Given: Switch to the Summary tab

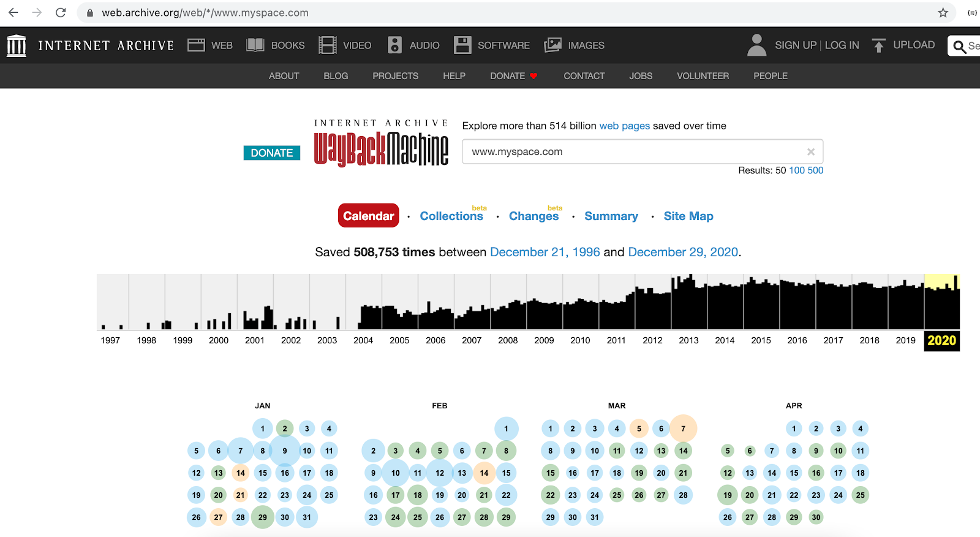Looking at the screenshot, I should tap(611, 216).
